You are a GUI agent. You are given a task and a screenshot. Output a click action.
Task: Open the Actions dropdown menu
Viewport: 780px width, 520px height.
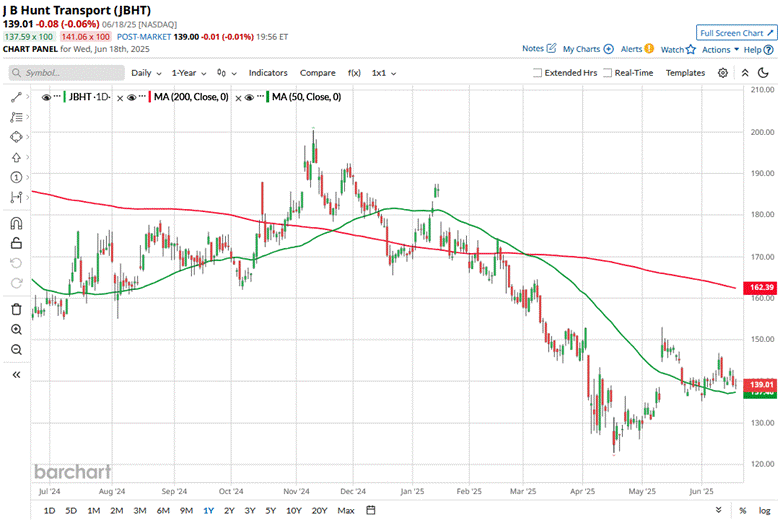tap(720, 49)
